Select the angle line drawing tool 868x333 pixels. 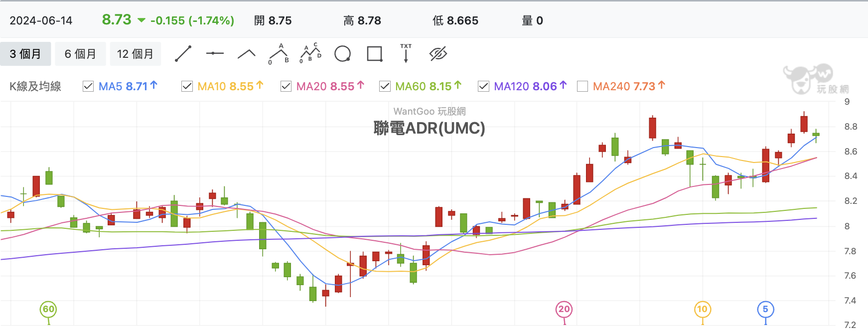click(247, 54)
